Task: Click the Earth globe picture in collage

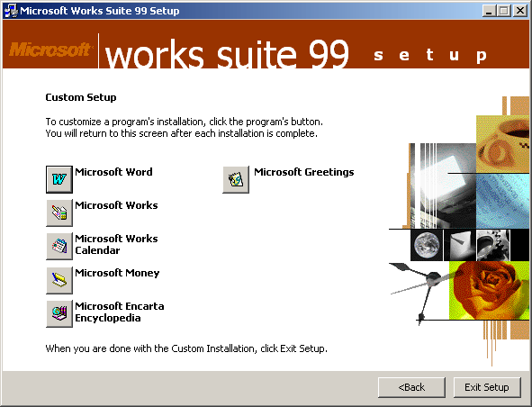Action: (x=427, y=245)
